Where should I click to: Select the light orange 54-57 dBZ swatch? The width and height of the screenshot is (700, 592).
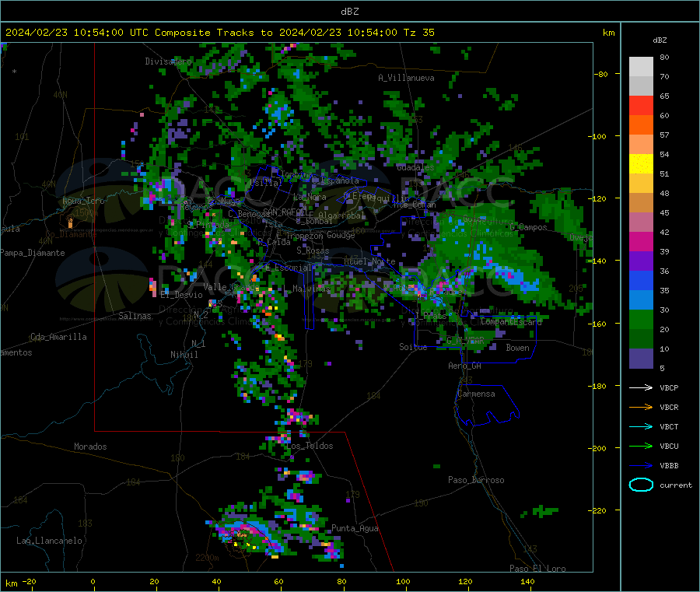point(641,144)
